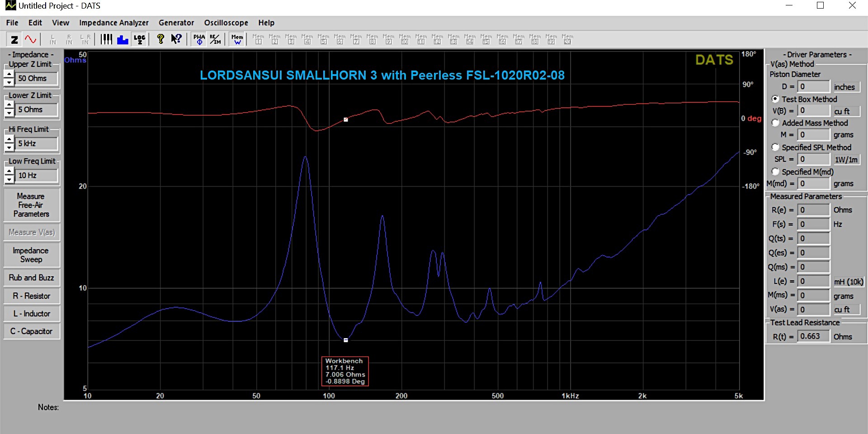Open the Impedance Analyzer menu

[x=113, y=23]
